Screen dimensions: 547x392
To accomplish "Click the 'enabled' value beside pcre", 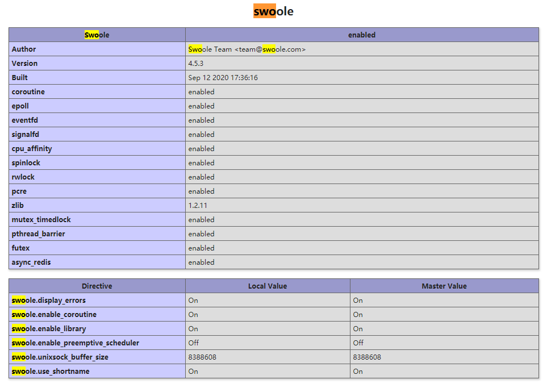I will pyautogui.click(x=201, y=191).
